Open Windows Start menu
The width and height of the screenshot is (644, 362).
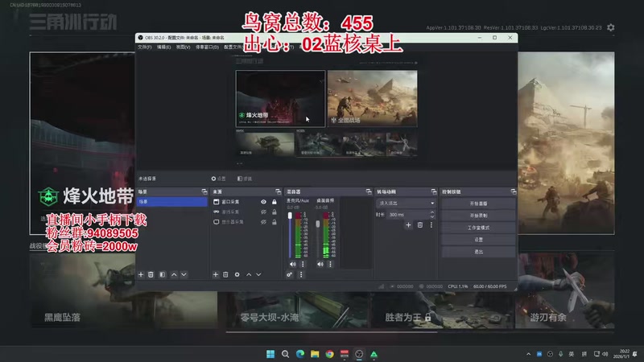pyautogui.click(x=270, y=354)
